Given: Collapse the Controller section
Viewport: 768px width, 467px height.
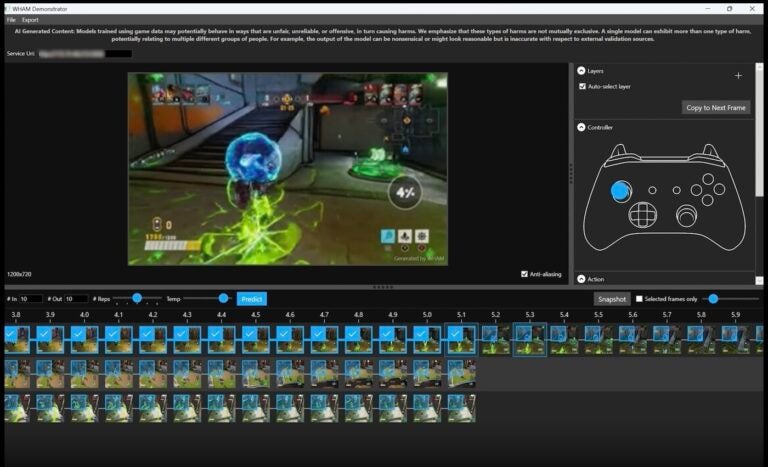Looking at the screenshot, I should [x=581, y=127].
